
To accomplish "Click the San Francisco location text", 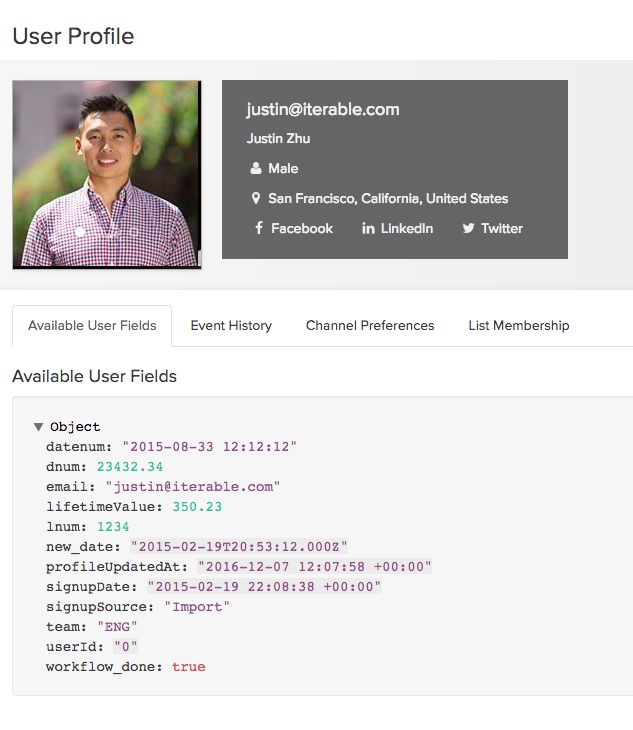I will 388,198.
